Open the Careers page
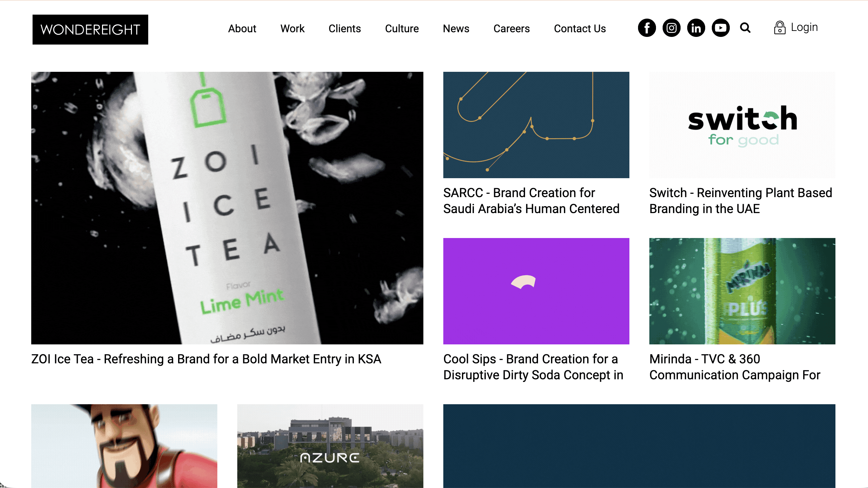Image resolution: width=868 pixels, height=488 pixels. pyautogui.click(x=511, y=29)
